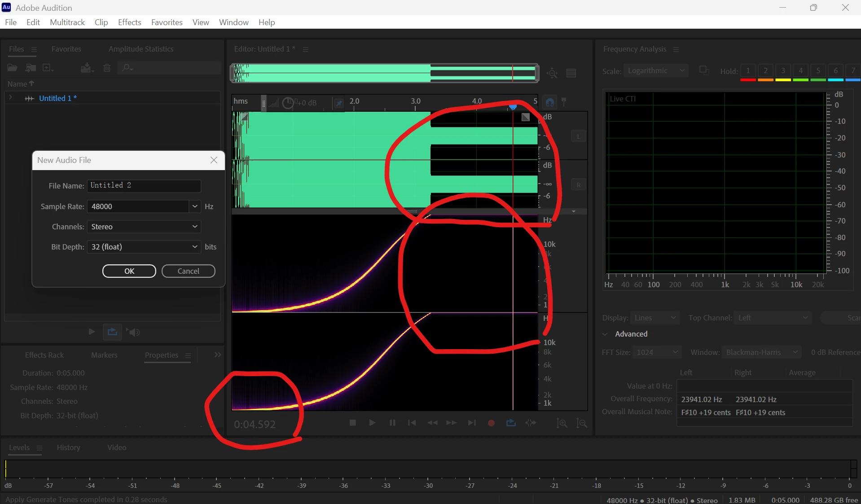Click the Zoom In amplitude icon
Viewport: 861px width, 504px height.
(562, 423)
